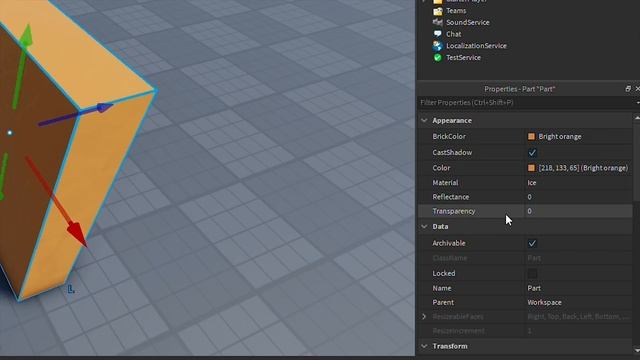Viewport: 640px width, 360px height.
Task: Click the TestService green check icon
Action: (438, 58)
